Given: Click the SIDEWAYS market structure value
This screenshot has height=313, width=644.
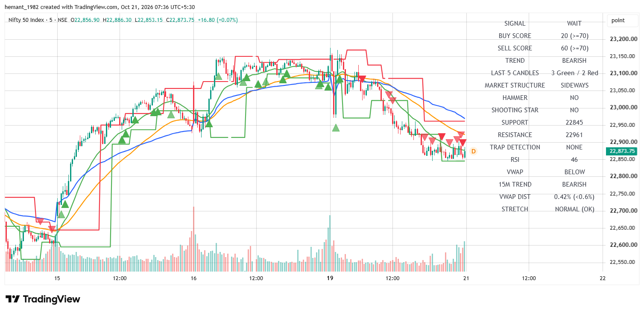Looking at the screenshot, I should (x=574, y=85).
